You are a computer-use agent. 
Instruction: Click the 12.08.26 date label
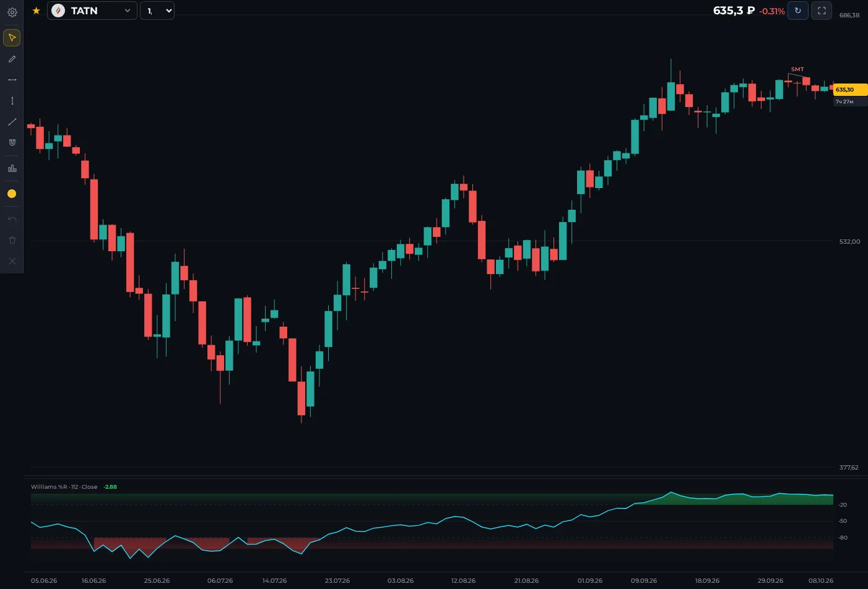click(464, 581)
